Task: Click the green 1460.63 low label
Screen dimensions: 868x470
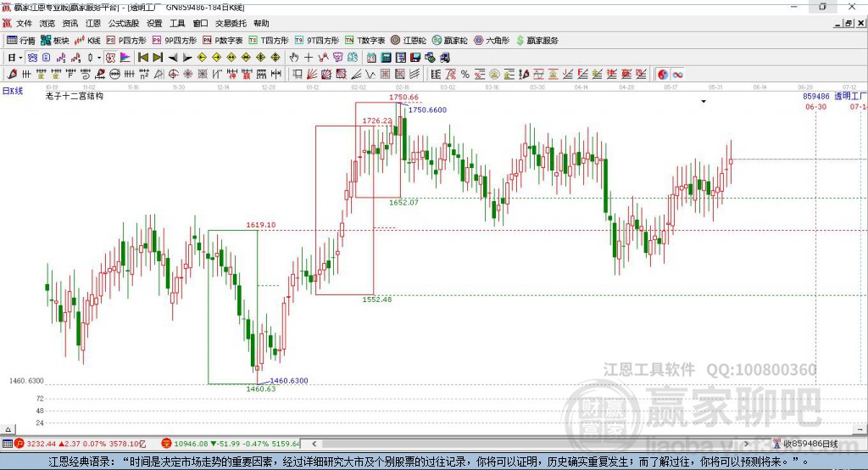Action: (261, 389)
